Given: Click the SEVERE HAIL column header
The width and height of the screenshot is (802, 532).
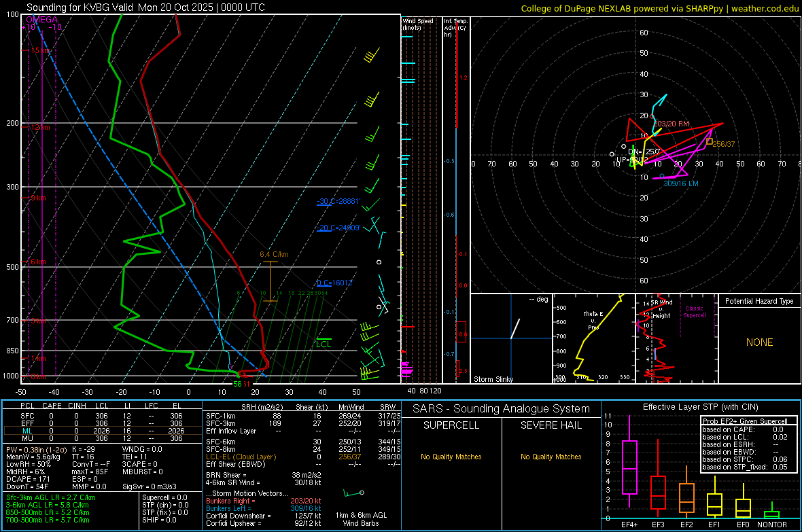Looking at the screenshot, I should [551, 425].
